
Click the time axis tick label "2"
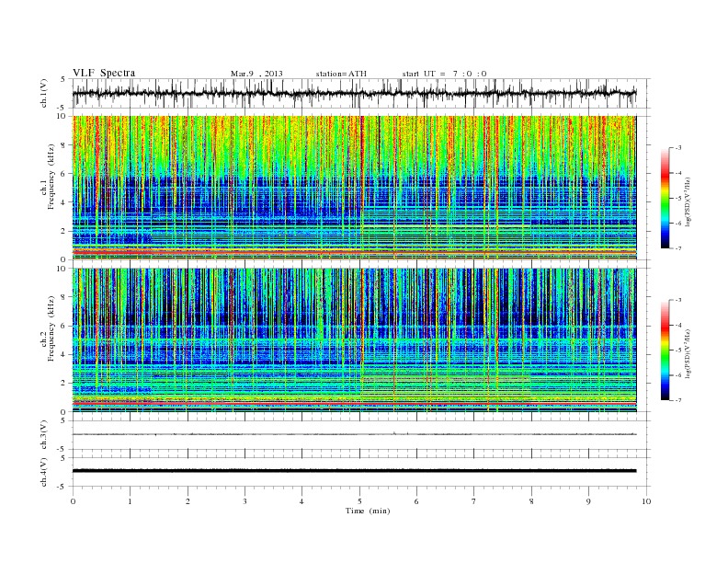(188, 501)
